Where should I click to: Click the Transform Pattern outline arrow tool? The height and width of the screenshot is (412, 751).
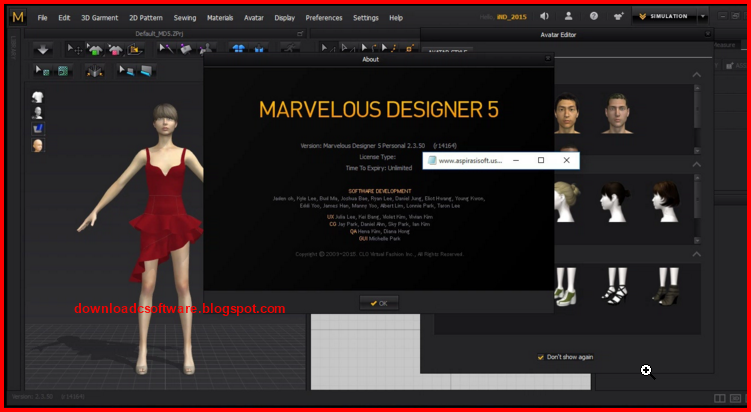tap(348, 48)
